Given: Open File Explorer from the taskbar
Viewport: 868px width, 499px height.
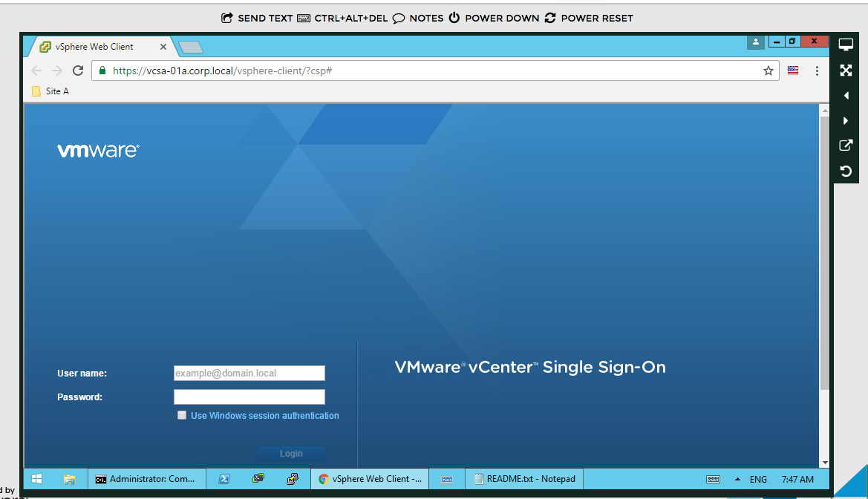Looking at the screenshot, I should (70, 479).
